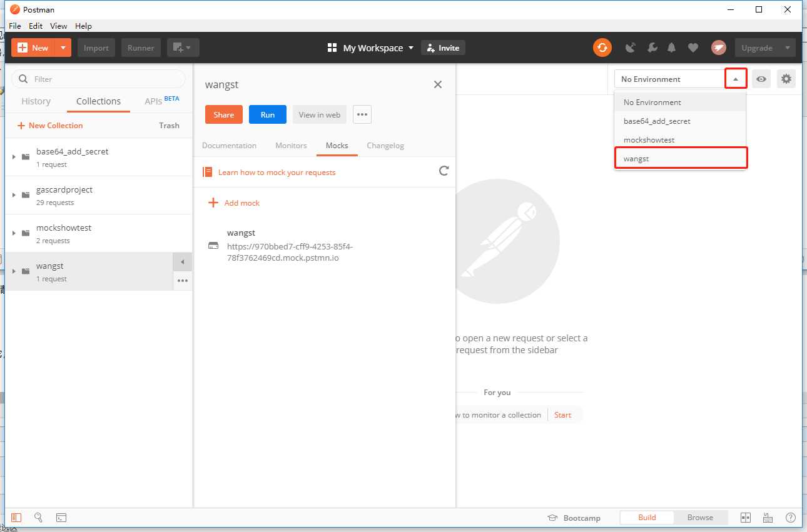Collapse the environment dropdown arrow
Screen dimensions: 807x532
tap(736, 79)
